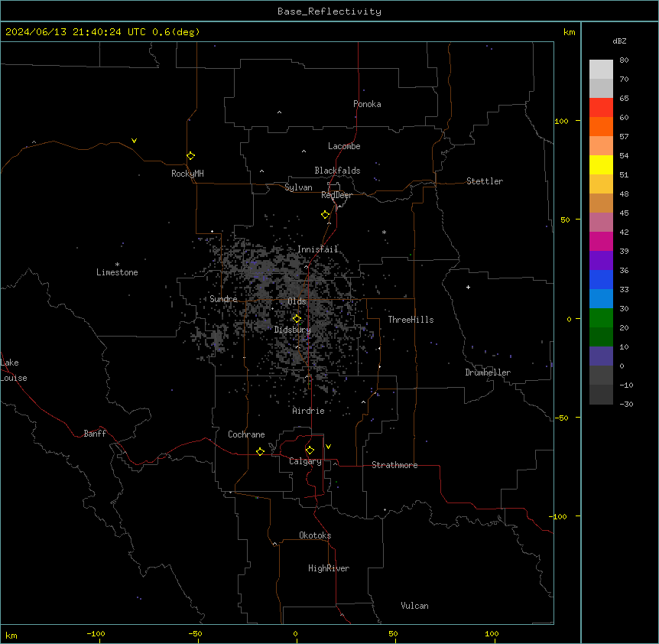Pick the white 70-80 dBZ legend swatch
This screenshot has width=659, height=644.
tap(601, 70)
